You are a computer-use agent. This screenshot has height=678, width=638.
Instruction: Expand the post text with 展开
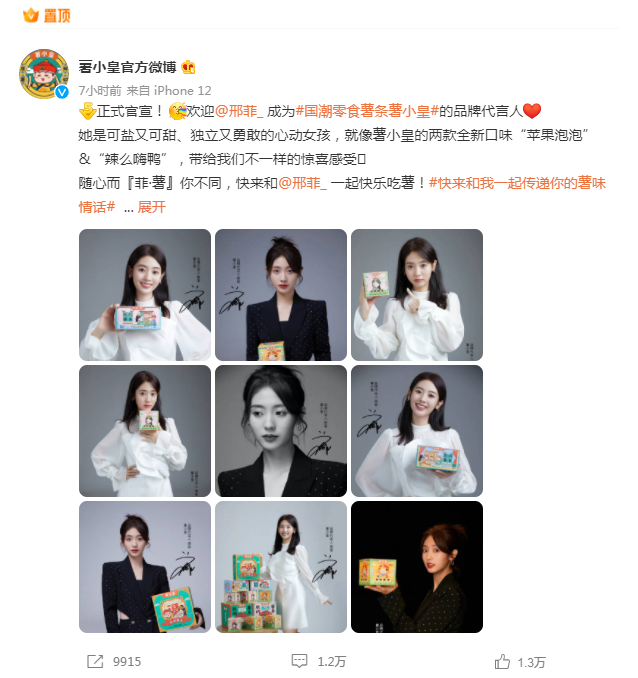coord(152,207)
